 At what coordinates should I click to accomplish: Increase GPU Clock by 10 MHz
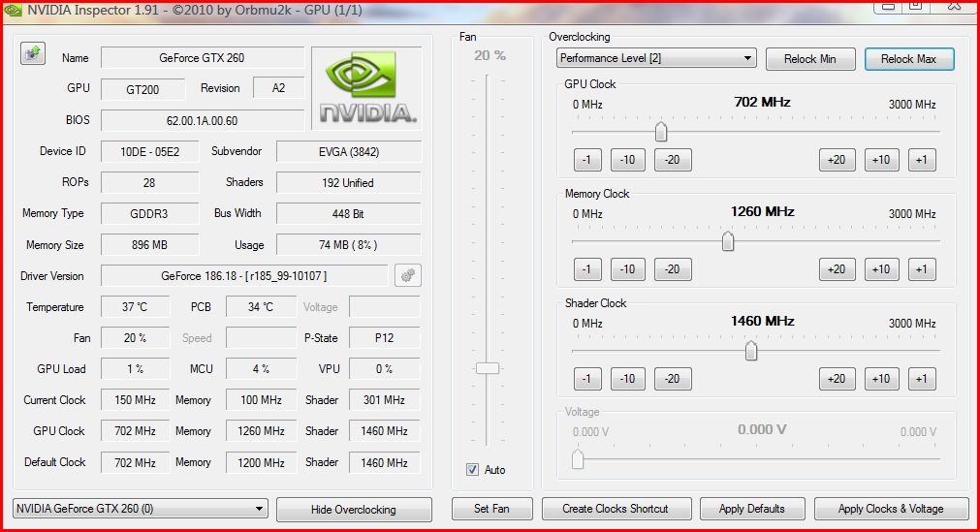tap(881, 160)
